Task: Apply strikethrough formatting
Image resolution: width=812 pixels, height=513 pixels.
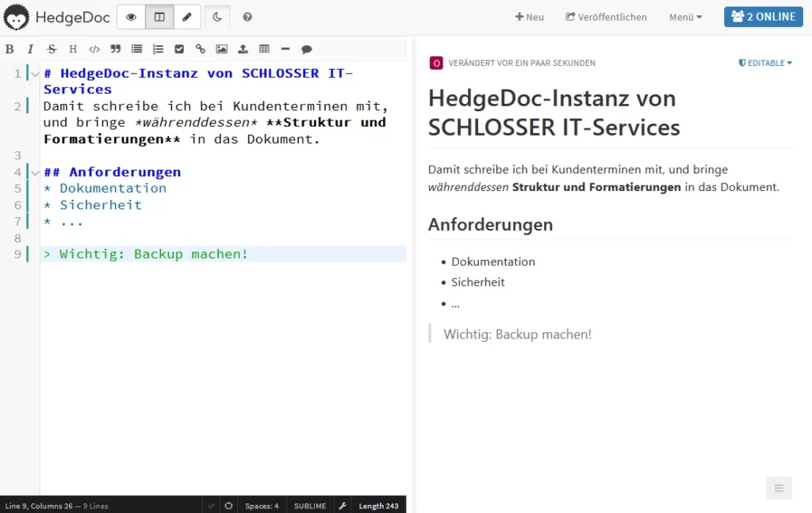Action: coord(52,49)
